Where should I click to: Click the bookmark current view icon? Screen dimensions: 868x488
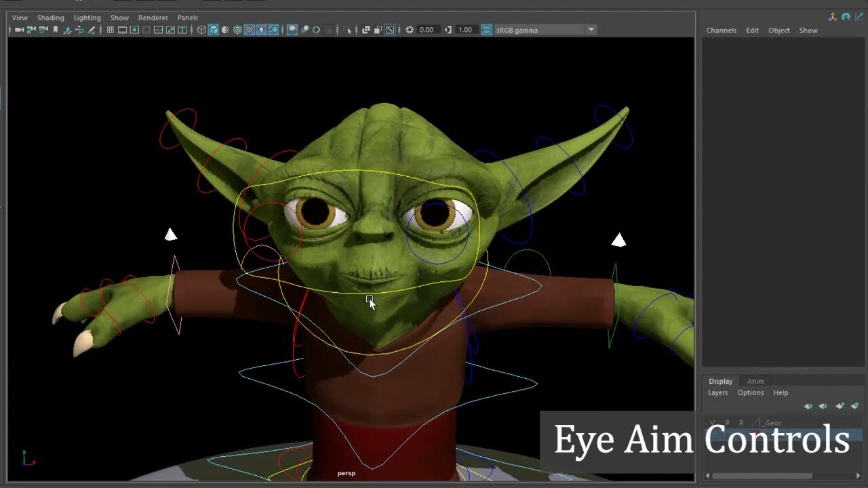(x=56, y=29)
